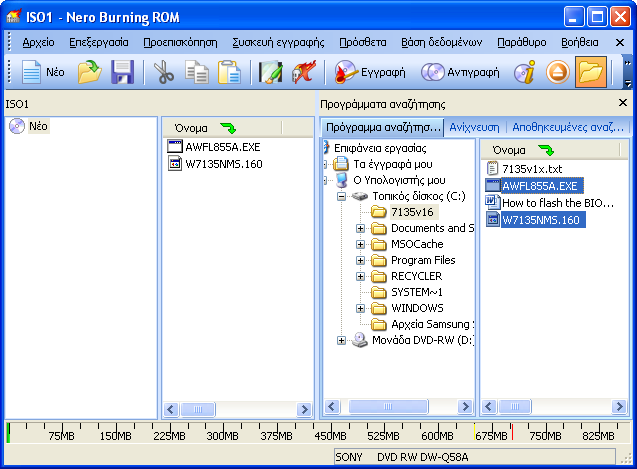Click the Αντιγραφή copy disc icon
This screenshot has width=637, height=469.
click(433, 72)
